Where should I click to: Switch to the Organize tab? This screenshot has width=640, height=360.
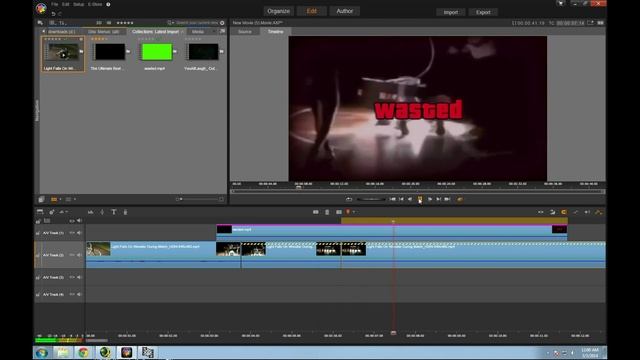[278, 11]
